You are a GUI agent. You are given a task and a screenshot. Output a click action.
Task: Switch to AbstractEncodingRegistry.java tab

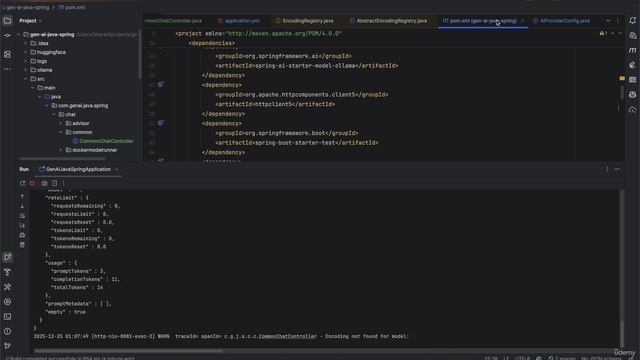coord(388,21)
